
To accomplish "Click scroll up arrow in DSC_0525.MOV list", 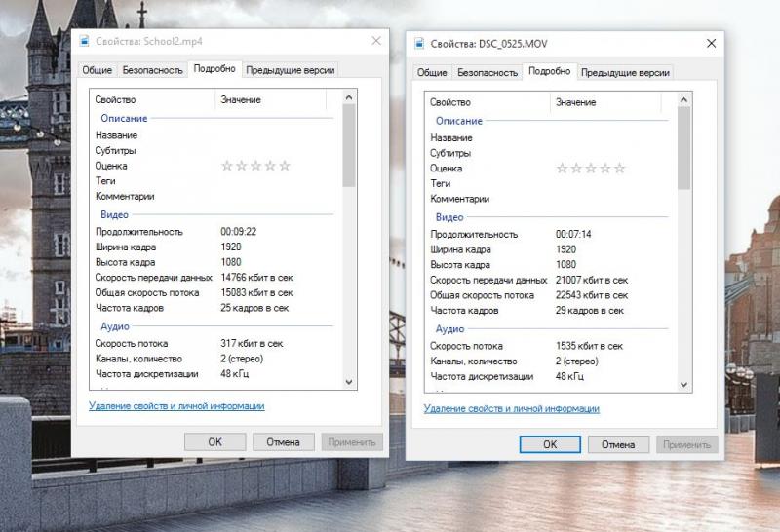I will coord(684,100).
